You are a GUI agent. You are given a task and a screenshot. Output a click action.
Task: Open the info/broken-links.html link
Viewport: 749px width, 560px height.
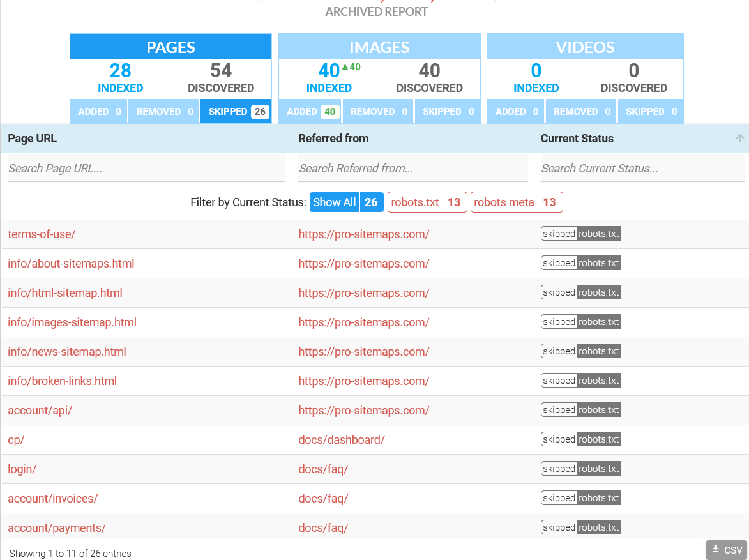click(x=62, y=381)
